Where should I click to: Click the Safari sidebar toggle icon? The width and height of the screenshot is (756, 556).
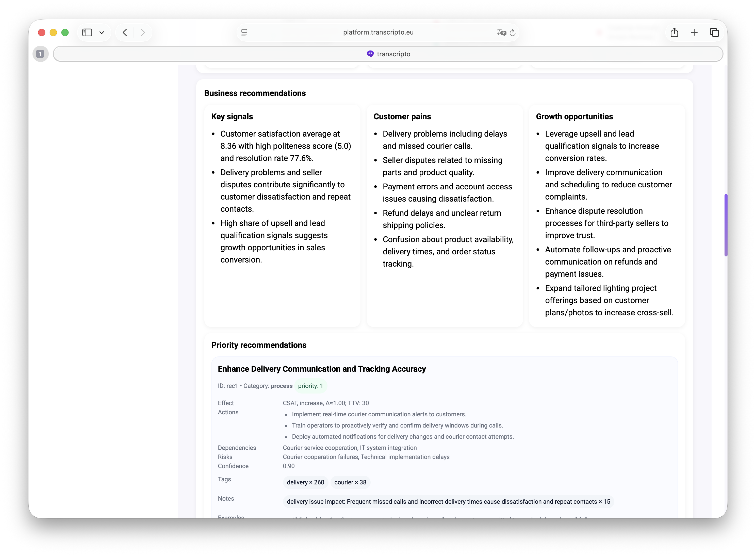point(87,32)
